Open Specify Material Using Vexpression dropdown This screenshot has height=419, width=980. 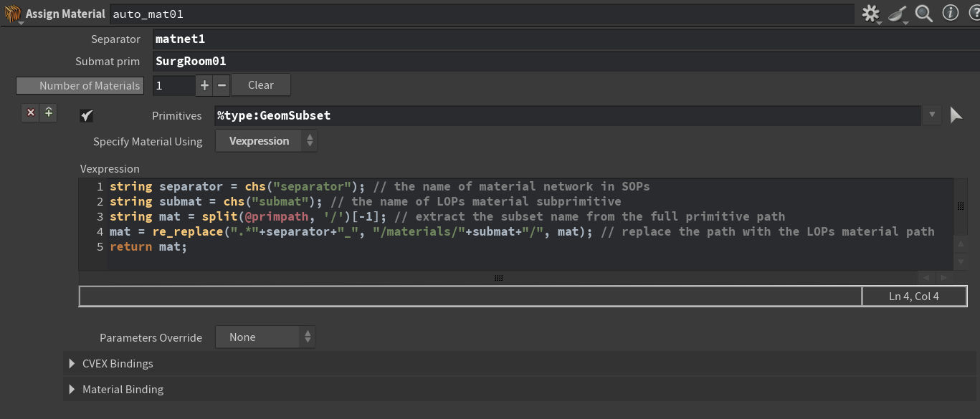click(266, 141)
